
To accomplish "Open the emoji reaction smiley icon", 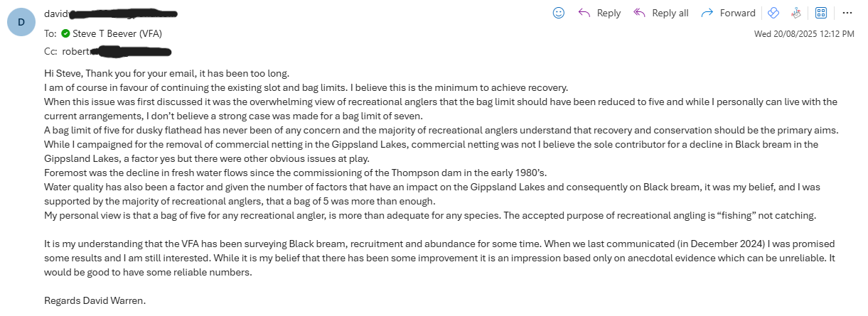I will click(x=559, y=13).
